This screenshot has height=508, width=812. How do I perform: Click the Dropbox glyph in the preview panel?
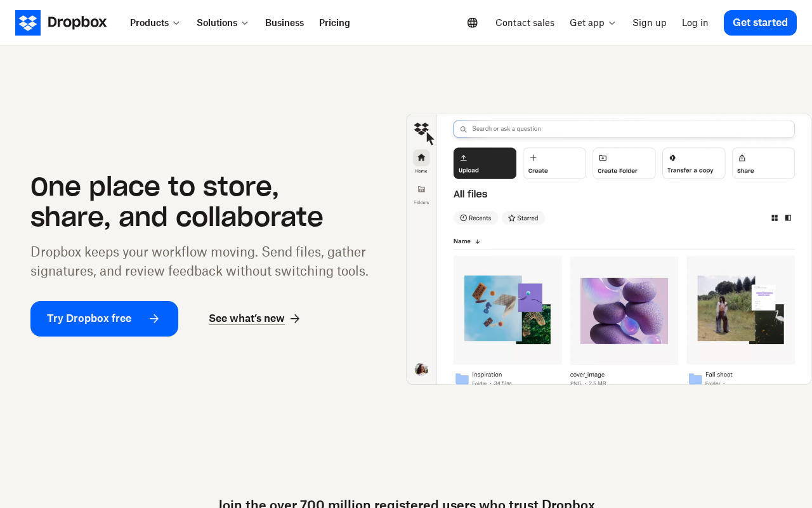point(421,129)
